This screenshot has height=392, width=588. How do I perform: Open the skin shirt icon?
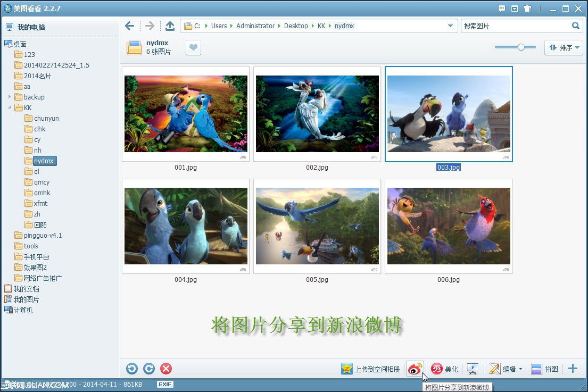528,9
